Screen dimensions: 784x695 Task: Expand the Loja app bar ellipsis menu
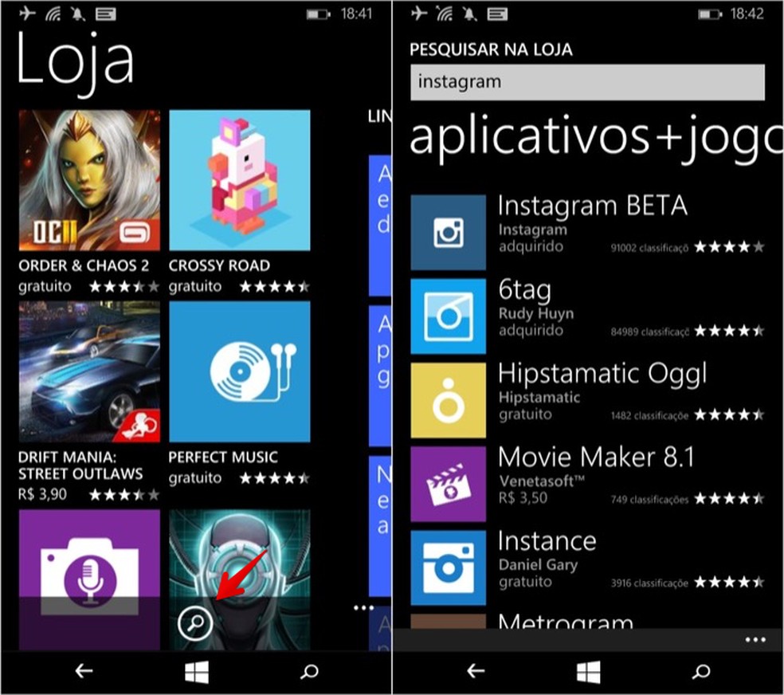click(x=363, y=608)
